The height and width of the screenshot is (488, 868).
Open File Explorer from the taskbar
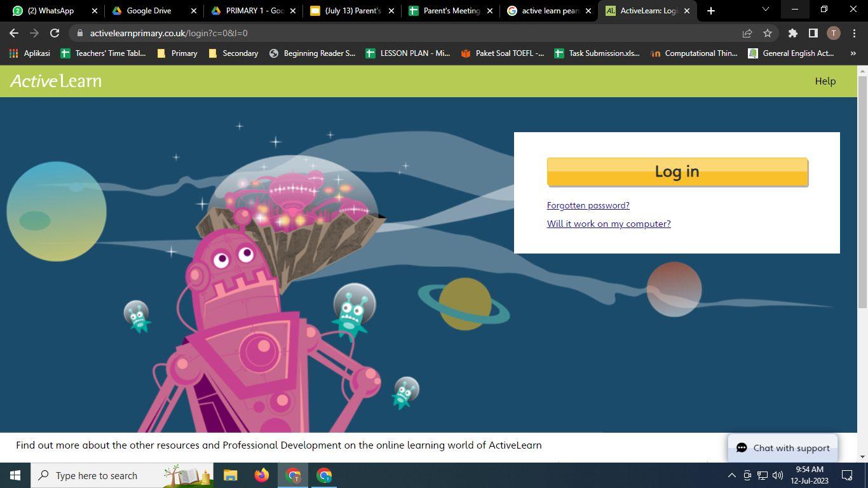click(x=230, y=475)
